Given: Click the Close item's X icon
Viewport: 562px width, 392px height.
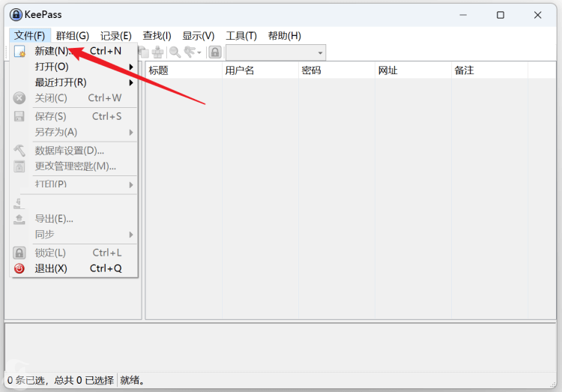Looking at the screenshot, I should (x=19, y=98).
